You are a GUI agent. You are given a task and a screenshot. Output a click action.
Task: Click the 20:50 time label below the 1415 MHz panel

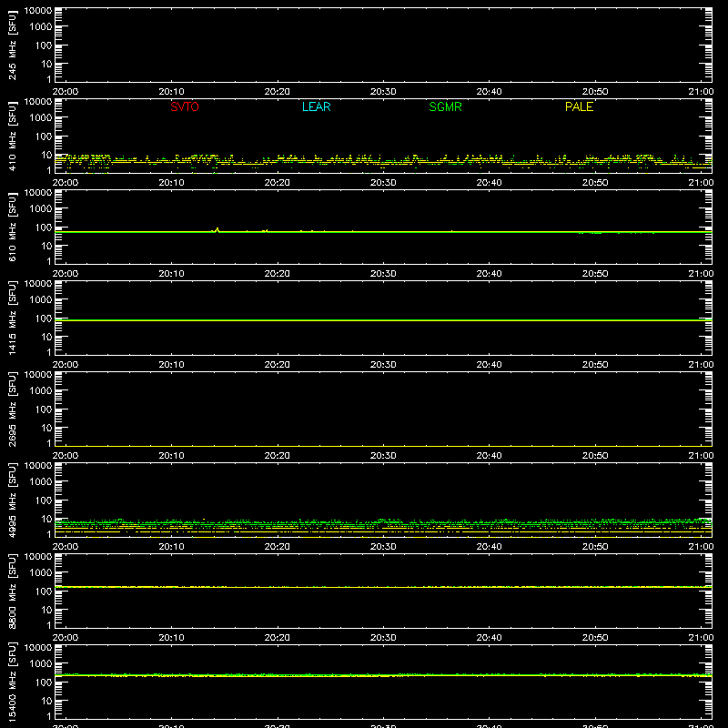595,365
